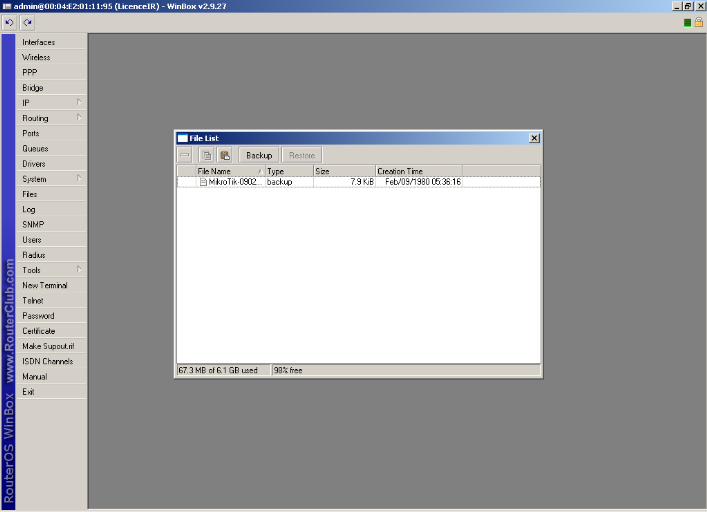Click the Undo arrow in top toolbar
Screen dimensions: 707x512
pyautogui.click(x=9, y=23)
